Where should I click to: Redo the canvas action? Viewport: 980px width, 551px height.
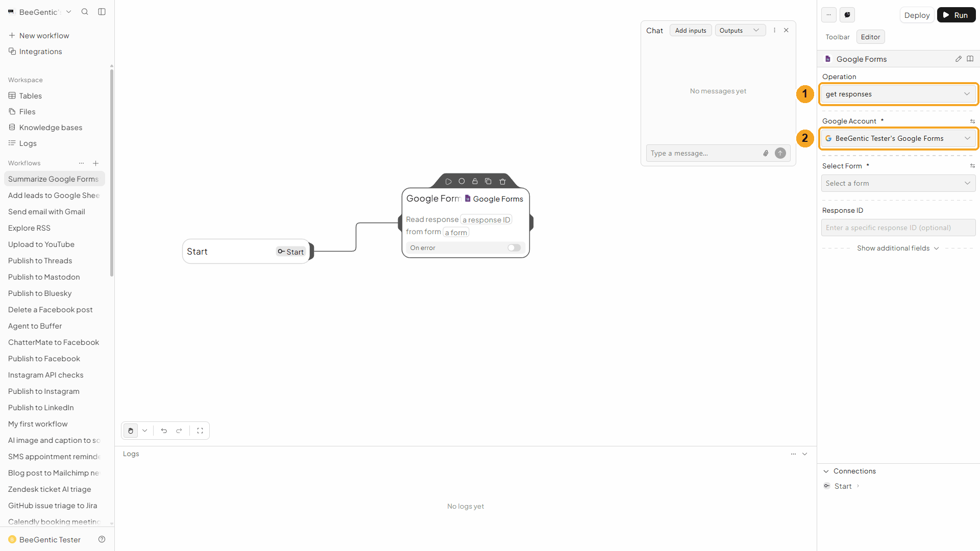tap(179, 431)
